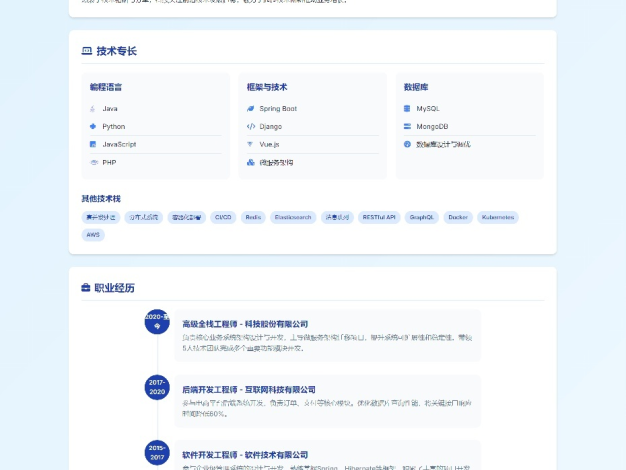Click the JavaScript text label
The width and height of the screenshot is (626, 470).
click(x=119, y=144)
